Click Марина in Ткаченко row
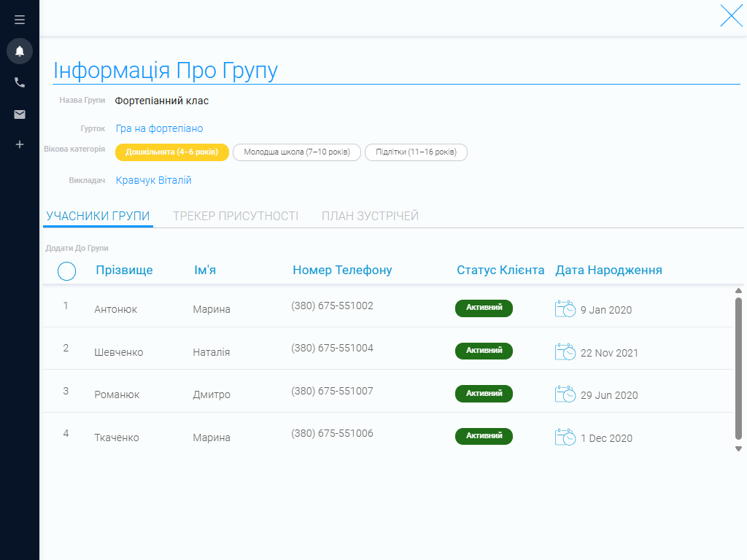The image size is (747, 560). 212,437
